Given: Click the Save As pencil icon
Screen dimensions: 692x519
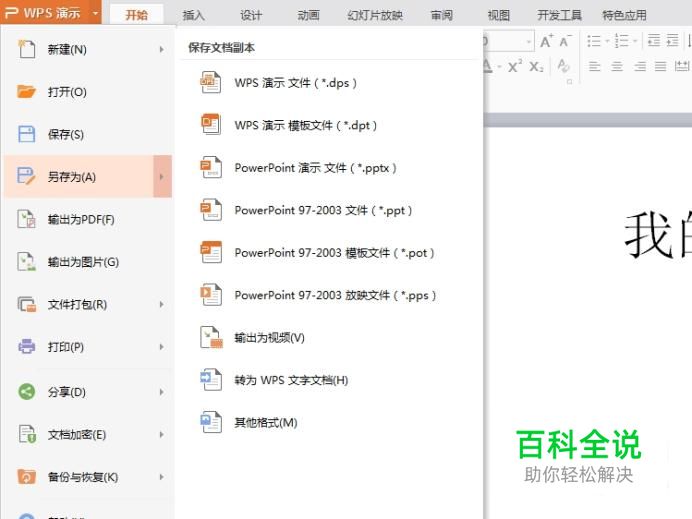Looking at the screenshot, I should click(x=26, y=176).
